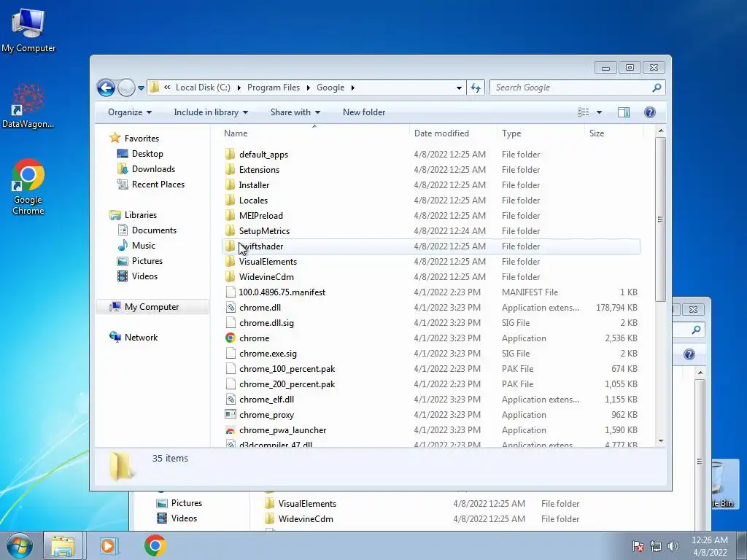Open Documents library in front window
Viewport: 747px width, 560px height.
[x=154, y=230]
